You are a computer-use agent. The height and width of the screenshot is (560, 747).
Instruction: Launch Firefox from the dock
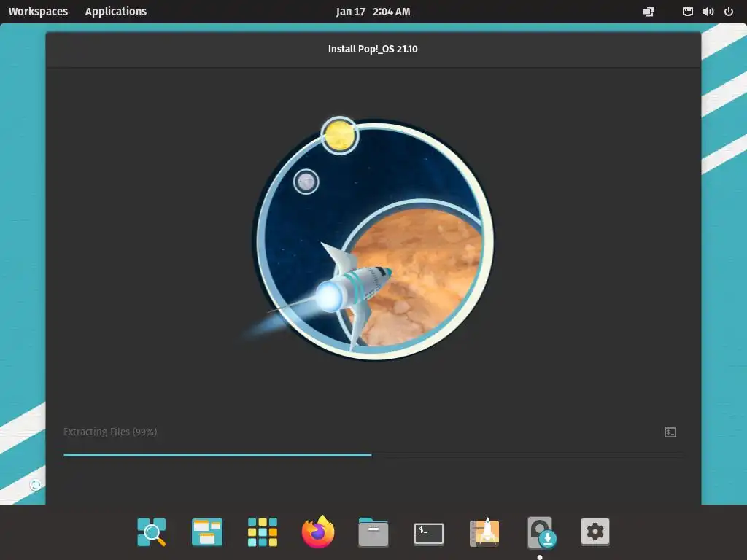[x=318, y=532]
